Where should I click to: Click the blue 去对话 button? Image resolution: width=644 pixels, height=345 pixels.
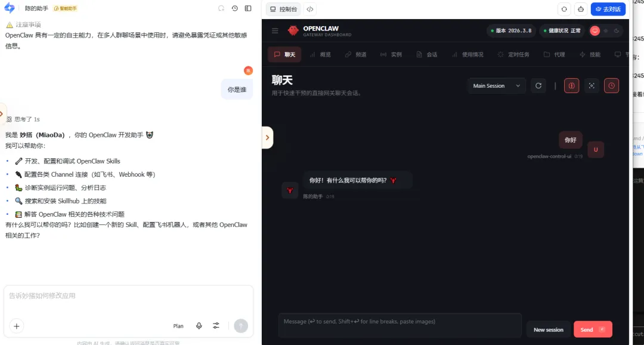coord(608,9)
